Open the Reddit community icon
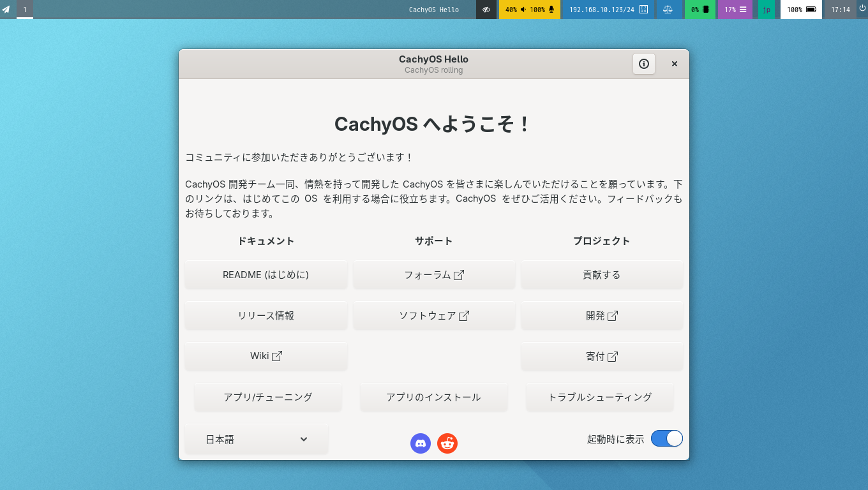This screenshot has height=490, width=868. click(447, 443)
